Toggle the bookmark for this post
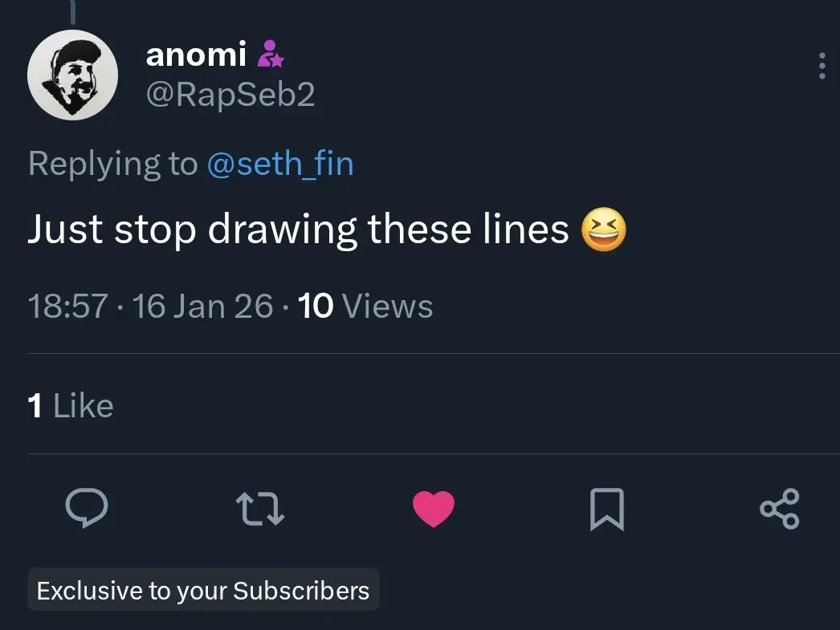This screenshot has height=630, width=840. pos(607,510)
